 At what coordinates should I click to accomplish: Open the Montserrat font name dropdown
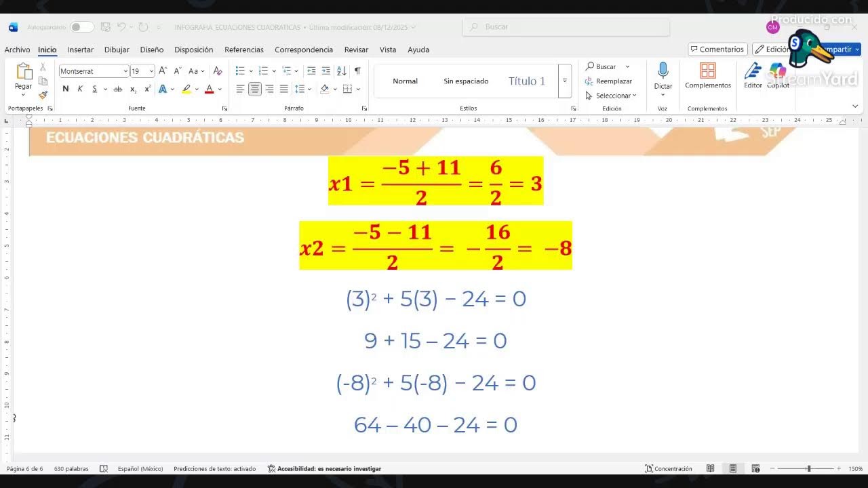point(125,71)
